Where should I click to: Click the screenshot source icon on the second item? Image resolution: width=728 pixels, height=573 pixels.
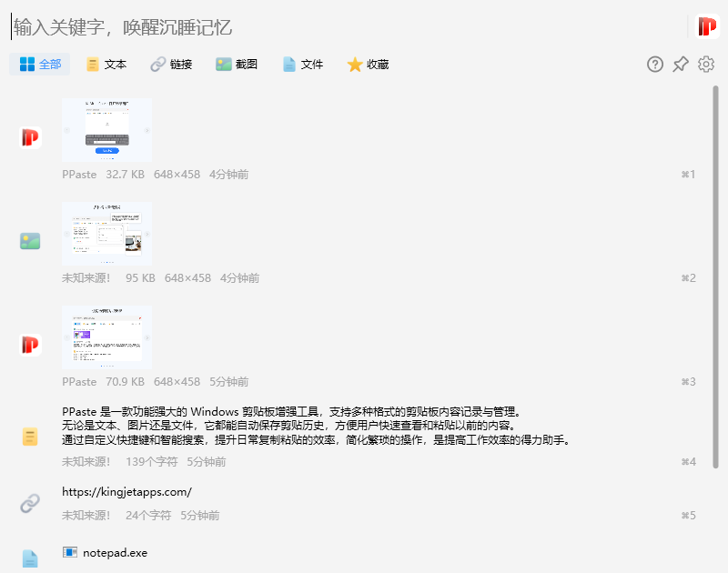(28, 240)
